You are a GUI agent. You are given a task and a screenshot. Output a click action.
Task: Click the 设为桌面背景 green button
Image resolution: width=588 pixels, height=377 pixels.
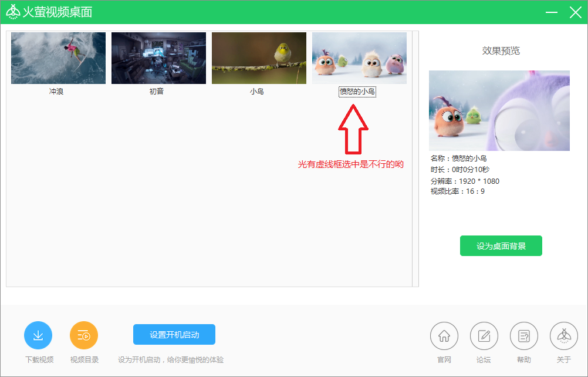(x=501, y=245)
